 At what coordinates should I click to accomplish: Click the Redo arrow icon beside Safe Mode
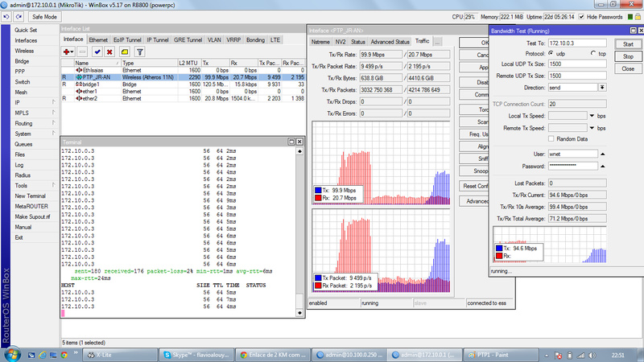[18, 16]
